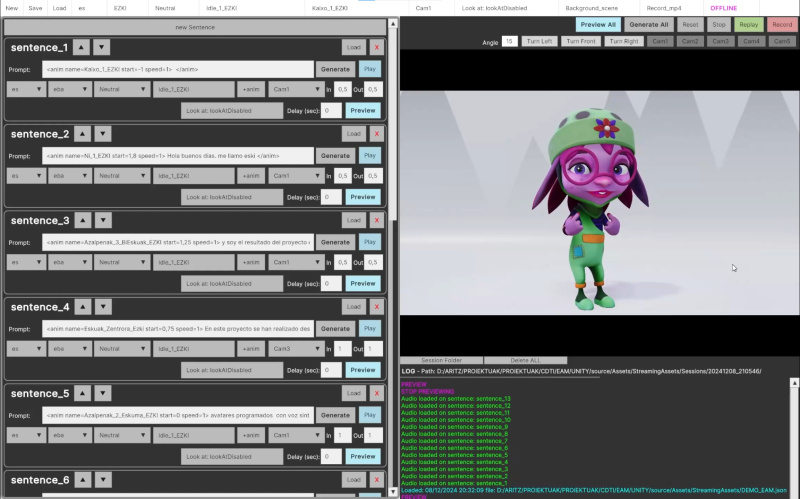The image size is (800, 499).
Task: Click the Angle input field
Action: pyautogui.click(x=510, y=41)
